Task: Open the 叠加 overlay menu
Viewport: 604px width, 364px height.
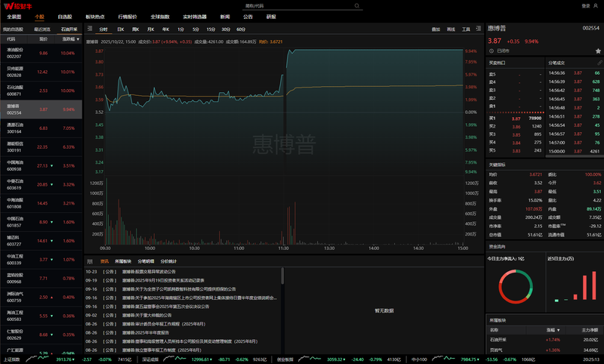Action: tap(436, 29)
